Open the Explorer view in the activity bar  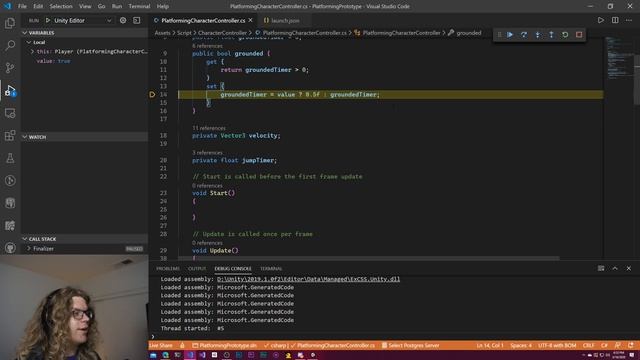point(10,23)
